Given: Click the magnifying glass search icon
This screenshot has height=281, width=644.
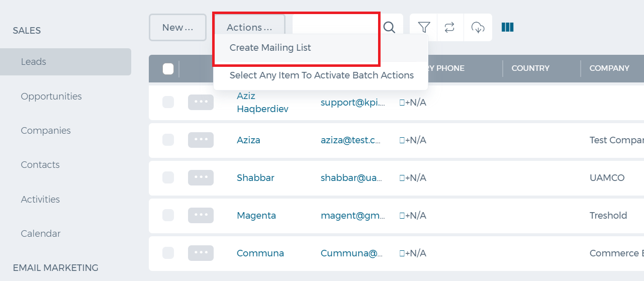Looking at the screenshot, I should [x=389, y=27].
